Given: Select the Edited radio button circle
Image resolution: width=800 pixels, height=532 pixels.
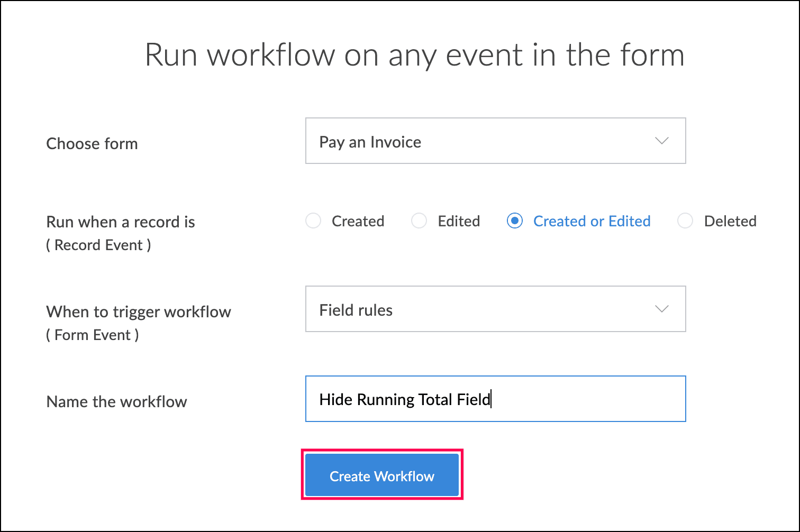Looking at the screenshot, I should pyautogui.click(x=419, y=221).
